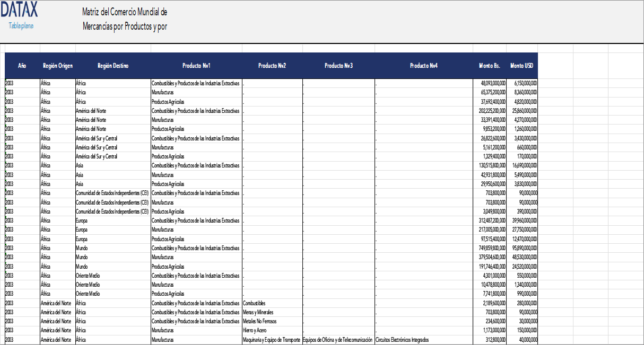Screen dimensions: 644x345
Task: Select the Monto USD column header
Action: tap(522, 66)
